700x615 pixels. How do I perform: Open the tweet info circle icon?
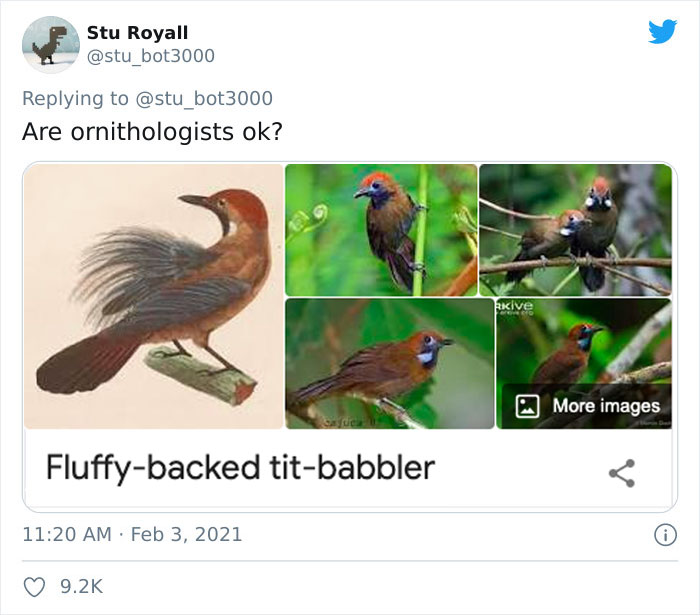click(665, 535)
